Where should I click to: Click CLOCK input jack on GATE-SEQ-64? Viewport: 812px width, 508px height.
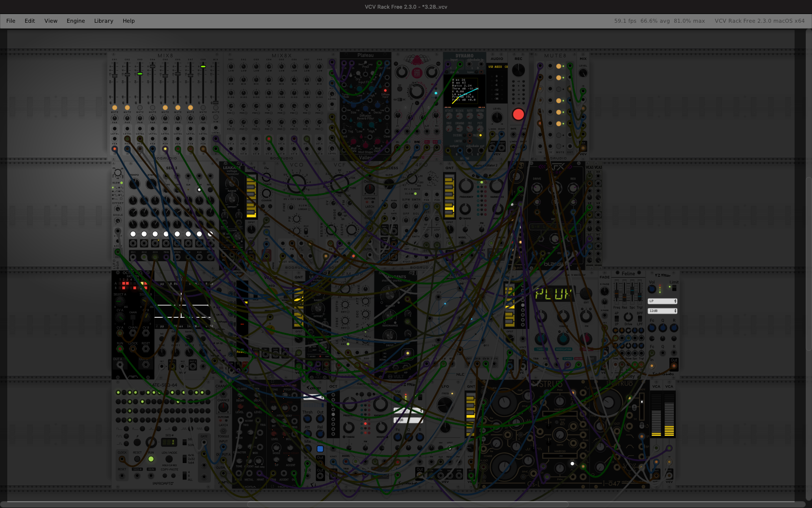122,459
